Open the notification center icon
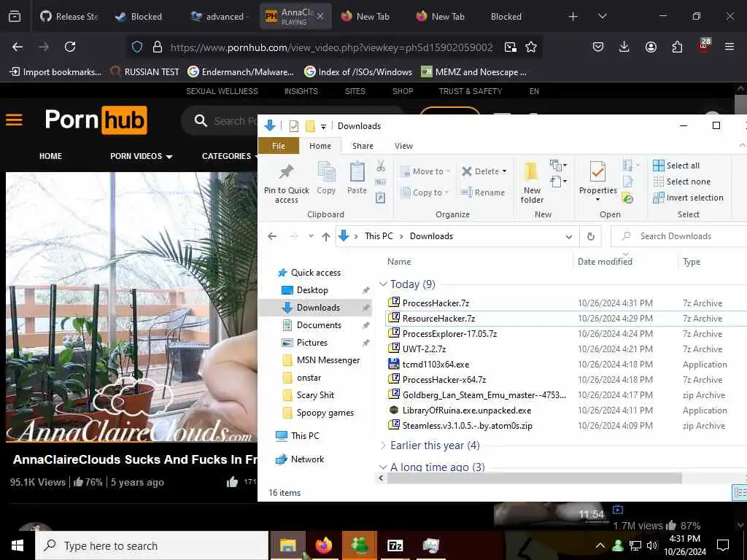Viewport: 747px width, 560px height. [x=723, y=545]
